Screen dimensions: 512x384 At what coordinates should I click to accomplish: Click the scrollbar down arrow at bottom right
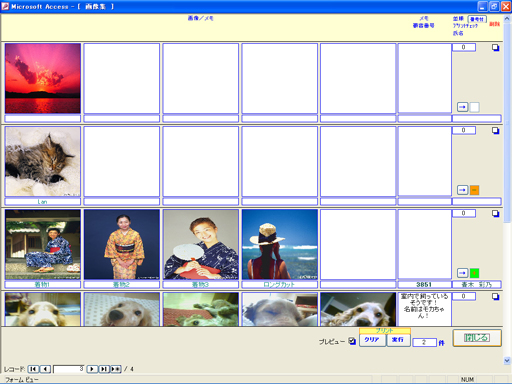point(507,360)
